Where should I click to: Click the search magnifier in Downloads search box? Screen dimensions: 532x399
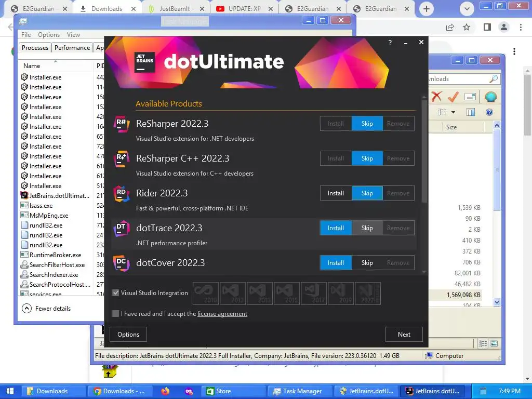[x=494, y=79]
